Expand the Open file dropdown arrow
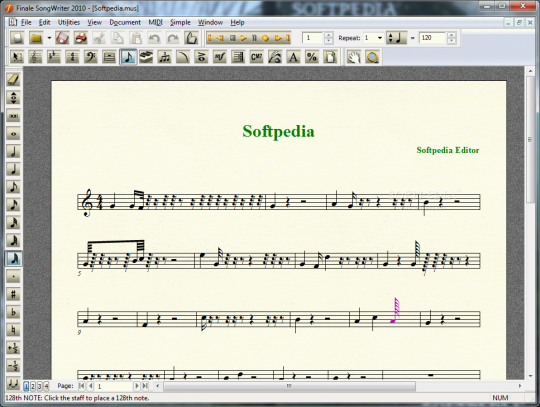 (49, 38)
